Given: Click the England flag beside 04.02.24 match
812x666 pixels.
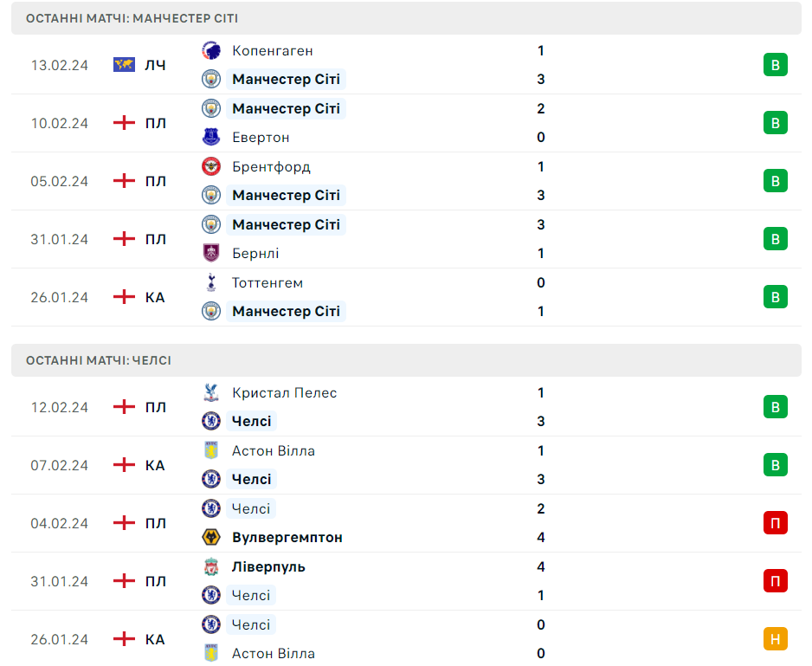Looking at the screenshot, I should coord(125,523).
